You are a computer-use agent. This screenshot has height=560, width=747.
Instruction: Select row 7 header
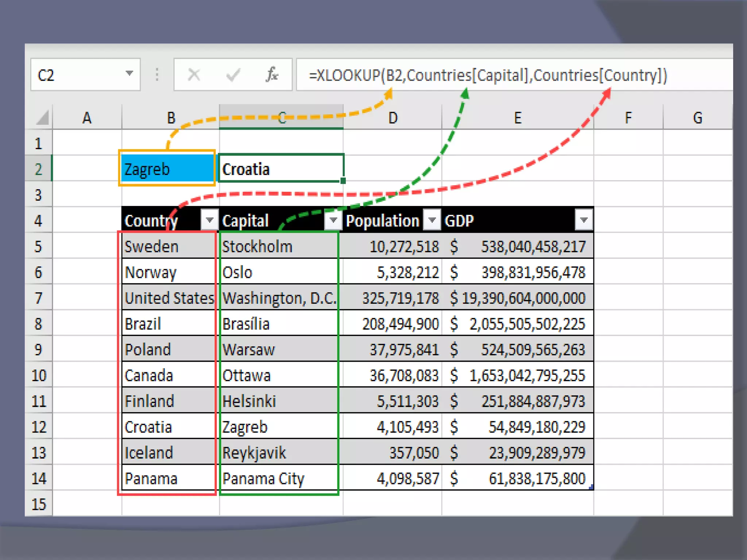coord(39,298)
